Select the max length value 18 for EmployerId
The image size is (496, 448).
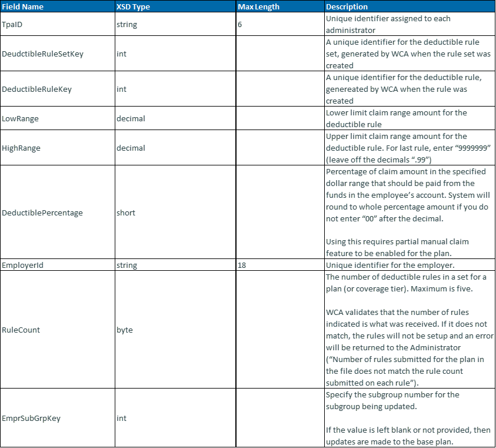pos(241,266)
